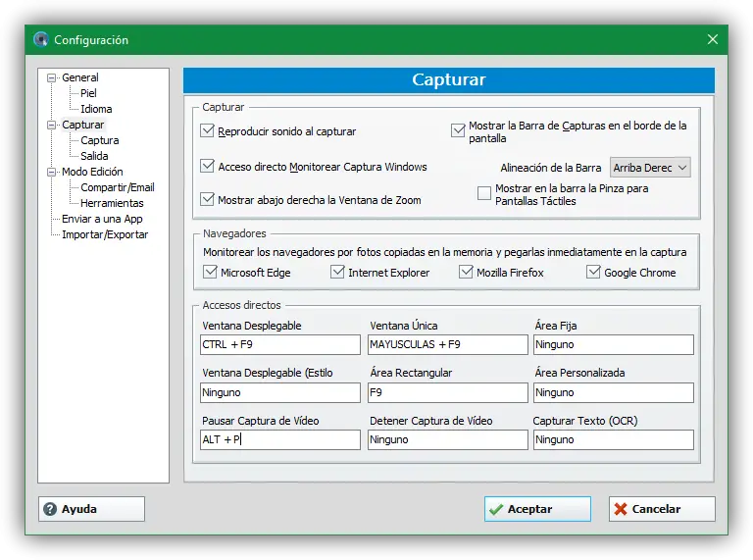Click the Área Rectangular shortcut field

point(447,393)
